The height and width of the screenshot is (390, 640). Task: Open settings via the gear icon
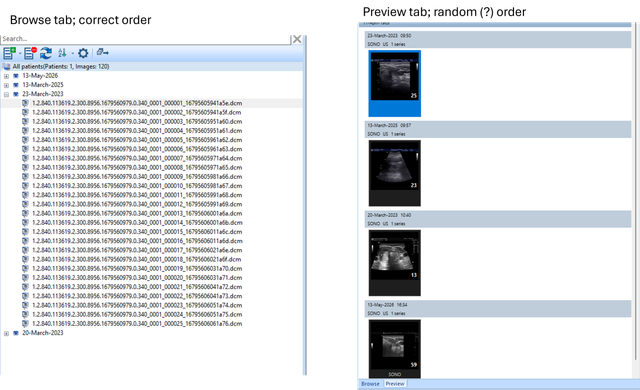(x=83, y=53)
